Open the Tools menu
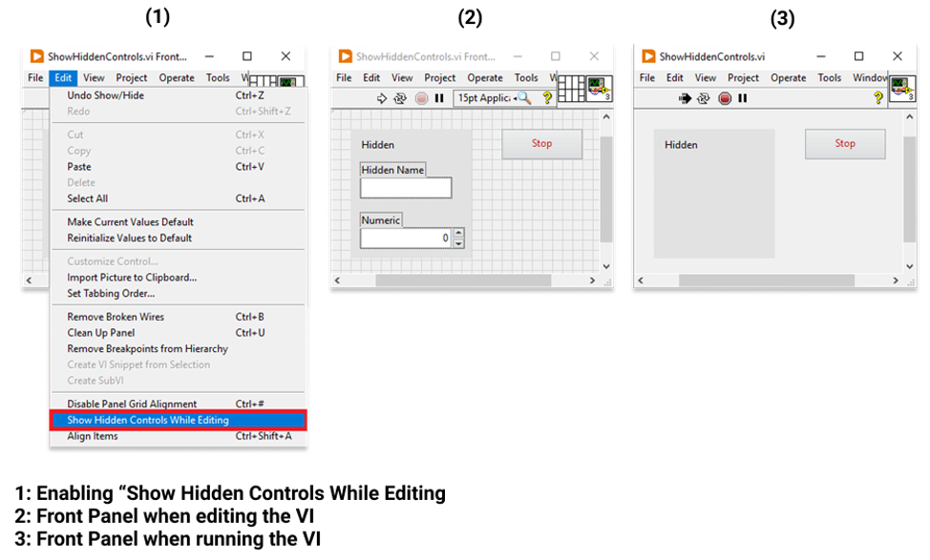930x560 pixels. point(218,77)
